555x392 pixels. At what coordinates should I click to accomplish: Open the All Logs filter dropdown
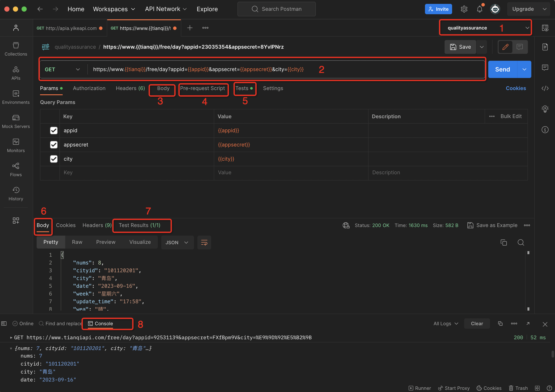click(446, 324)
